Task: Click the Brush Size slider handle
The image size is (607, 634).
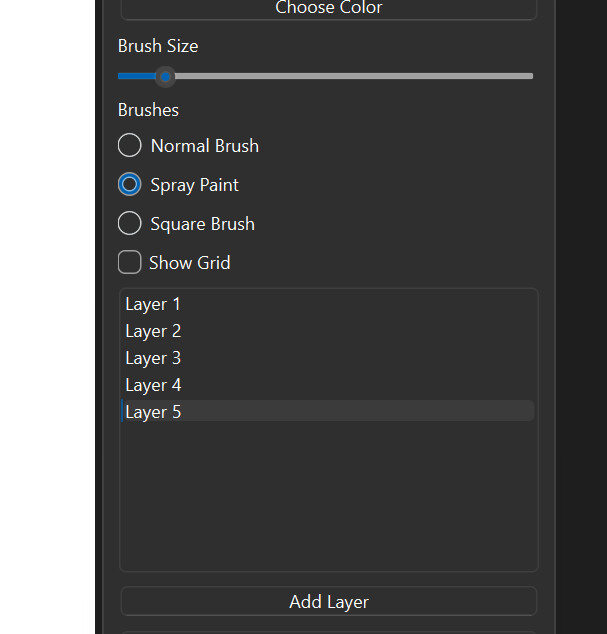Action: click(x=166, y=76)
